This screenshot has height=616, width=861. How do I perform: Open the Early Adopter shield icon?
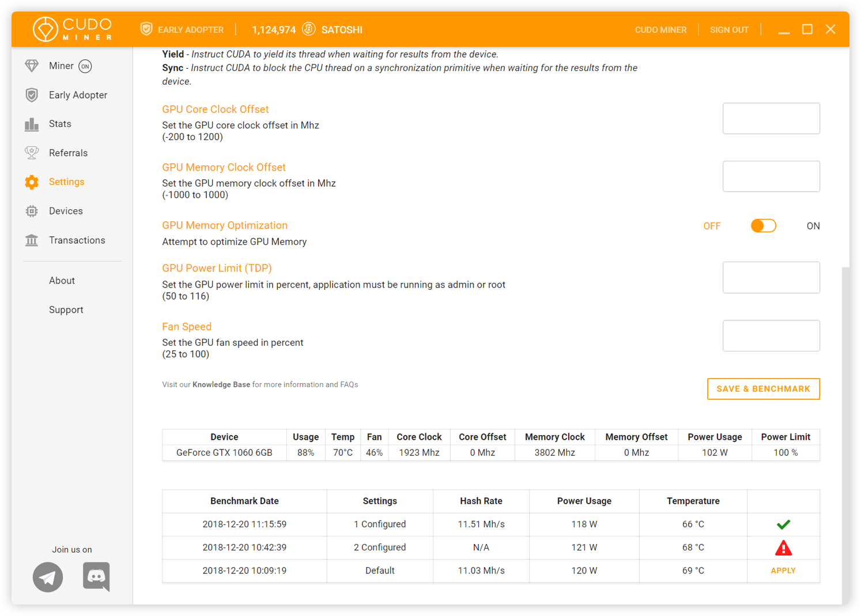click(32, 95)
